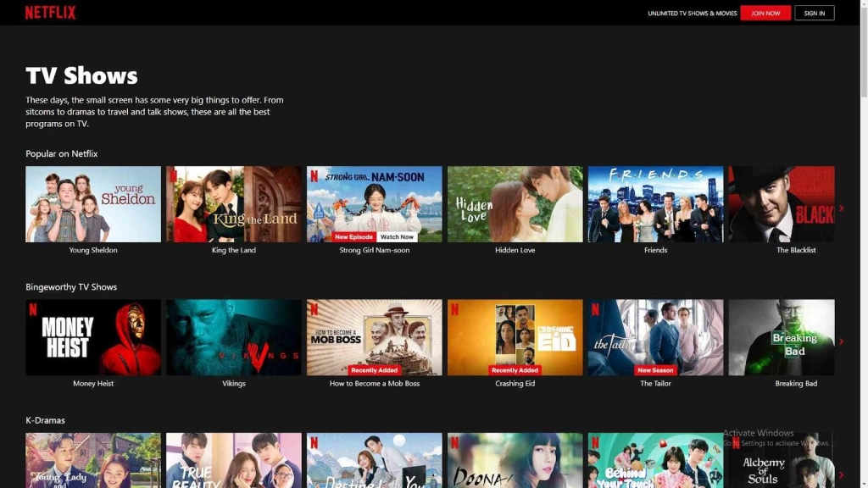Open the Young Lady K-drama poster
868x488 pixels.
pyautogui.click(x=93, y=460)
